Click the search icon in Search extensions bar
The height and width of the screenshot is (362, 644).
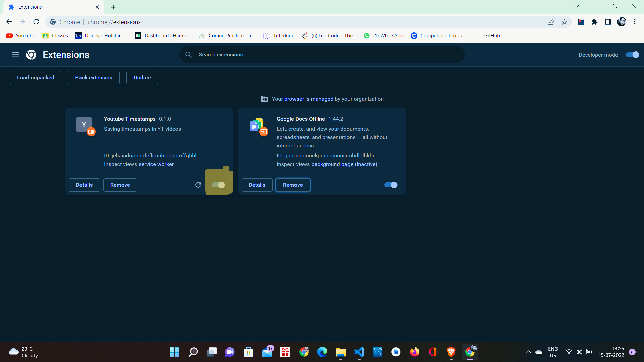point(189,54)
